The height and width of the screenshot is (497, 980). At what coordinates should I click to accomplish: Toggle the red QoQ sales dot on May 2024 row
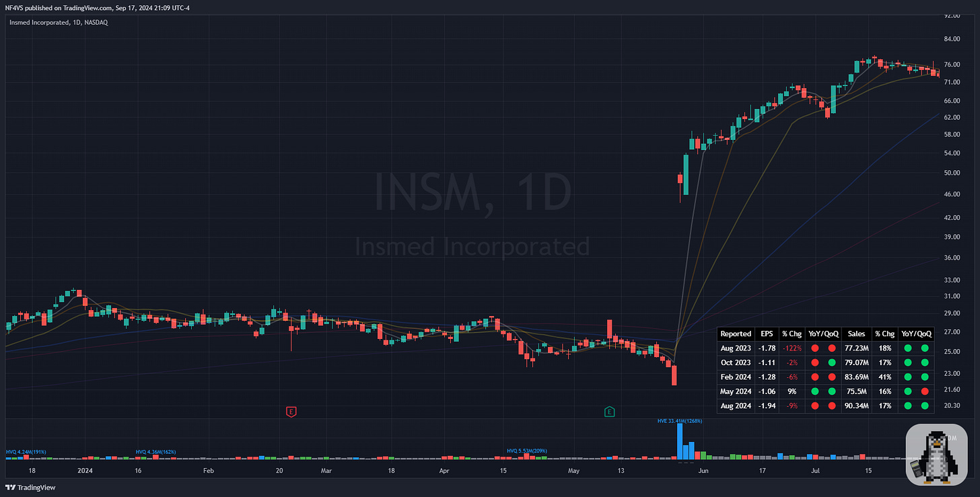pyautogui.click(x=925, y=391)
